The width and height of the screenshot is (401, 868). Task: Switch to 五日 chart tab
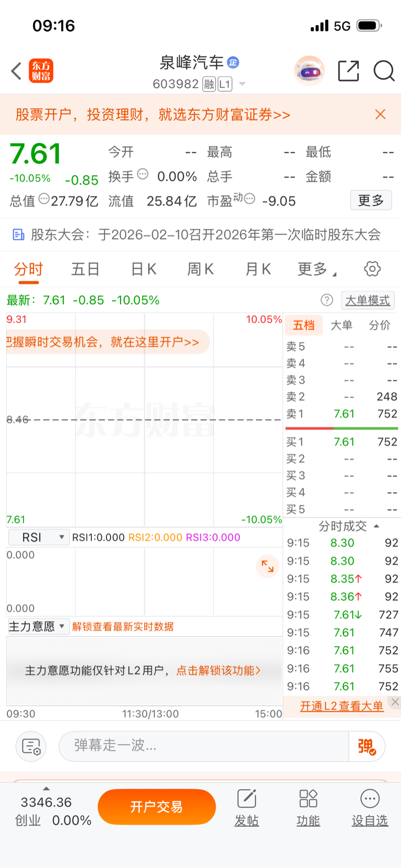coord(85,269)
